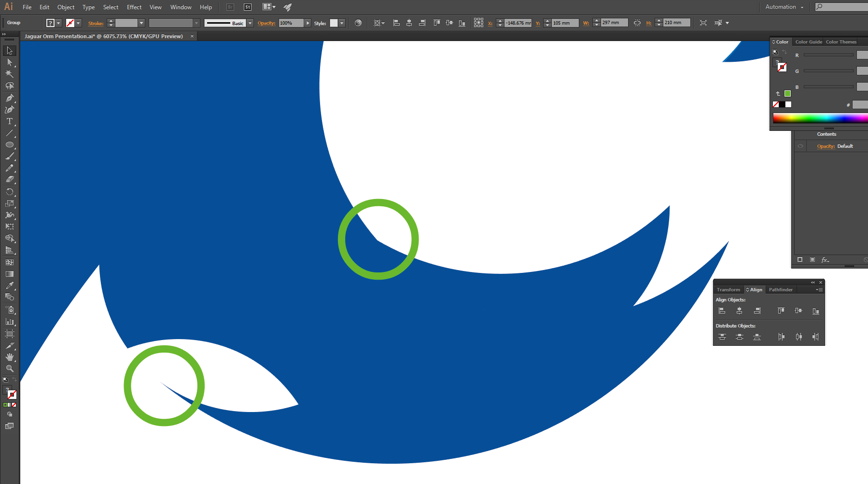Click Opacity: link in Appearance panel
The image size is (868, 484).
pos(826,146)
